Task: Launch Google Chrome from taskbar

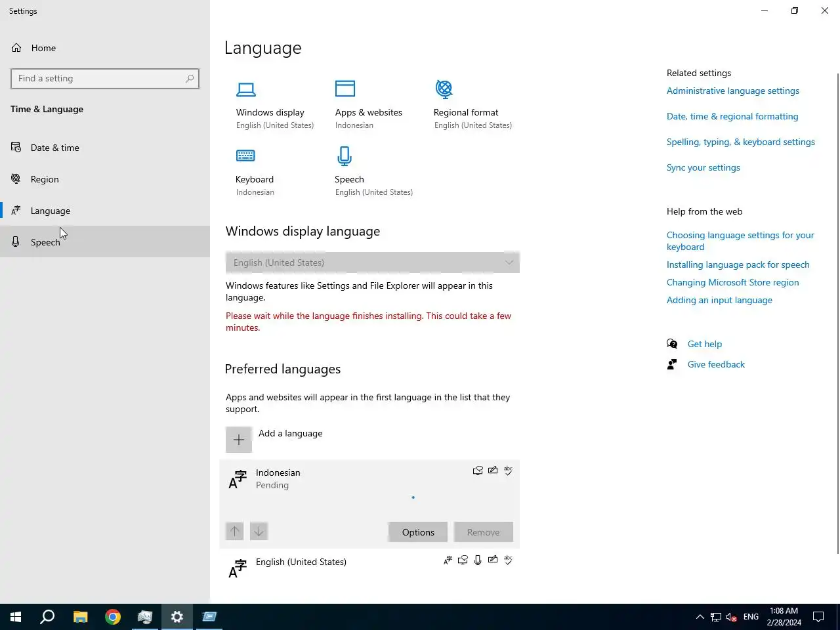Action: click(x=113, y=617)
